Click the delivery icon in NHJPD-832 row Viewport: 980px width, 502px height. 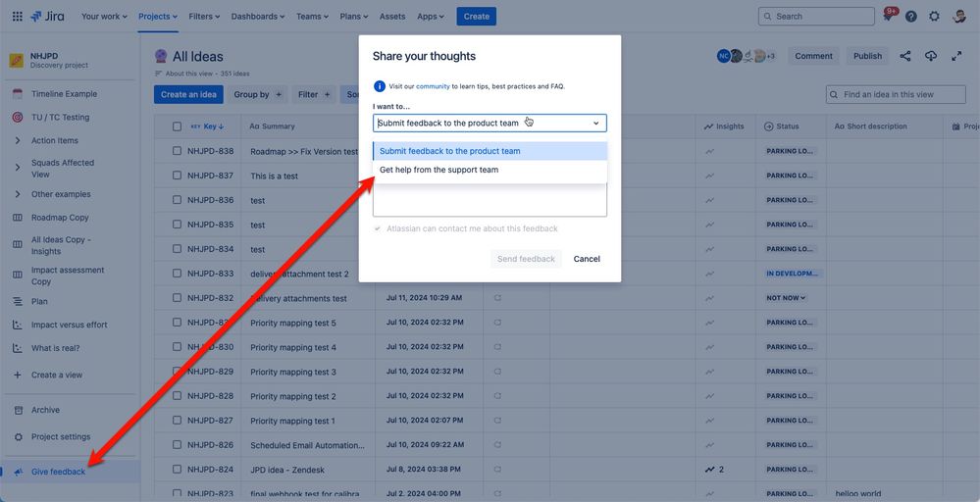click(x=497, y=298)
